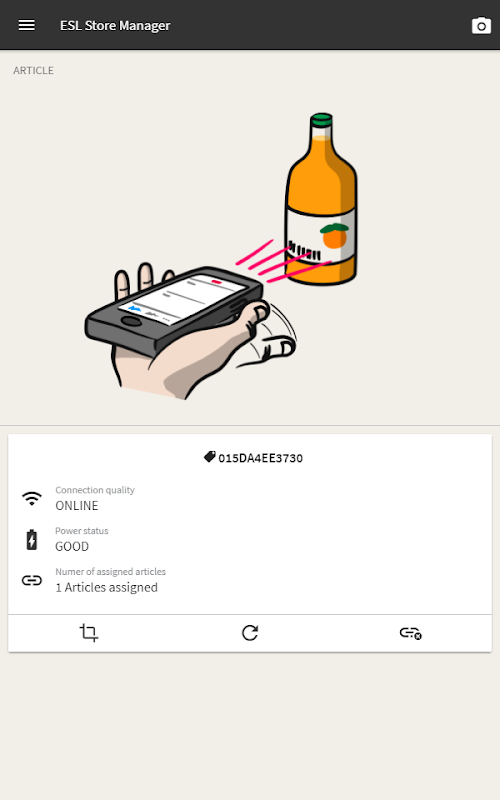Open the 1 Articles assigned entry
Viewport: 500px width, 800px height.
(107, 587)
